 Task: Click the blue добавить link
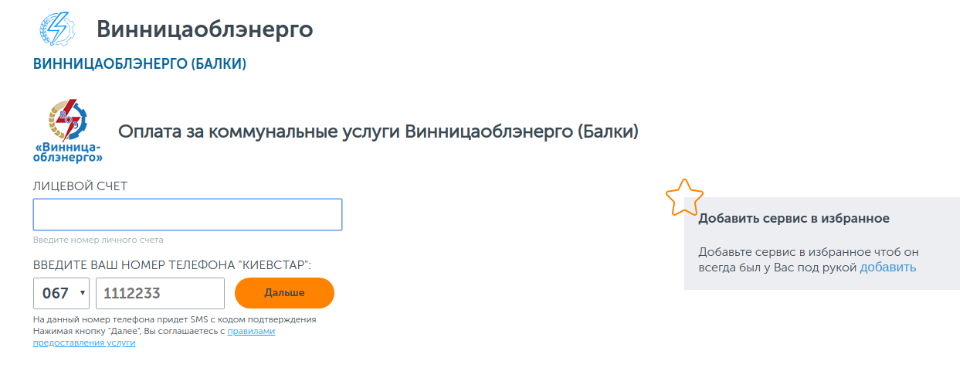coord(888,268)
